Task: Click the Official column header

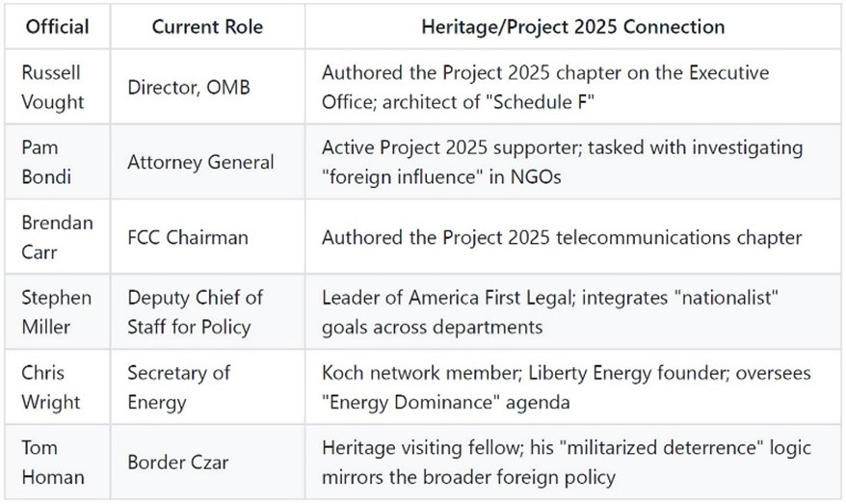Action: pyautogui.click(x=57, y=26)
